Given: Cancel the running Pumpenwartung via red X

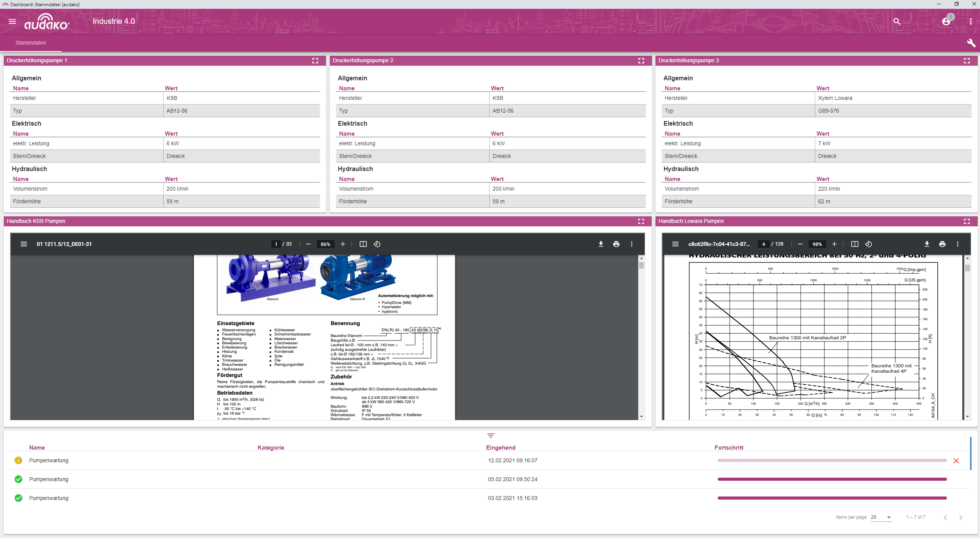Looking at the screenshot, I should point(956,460).
